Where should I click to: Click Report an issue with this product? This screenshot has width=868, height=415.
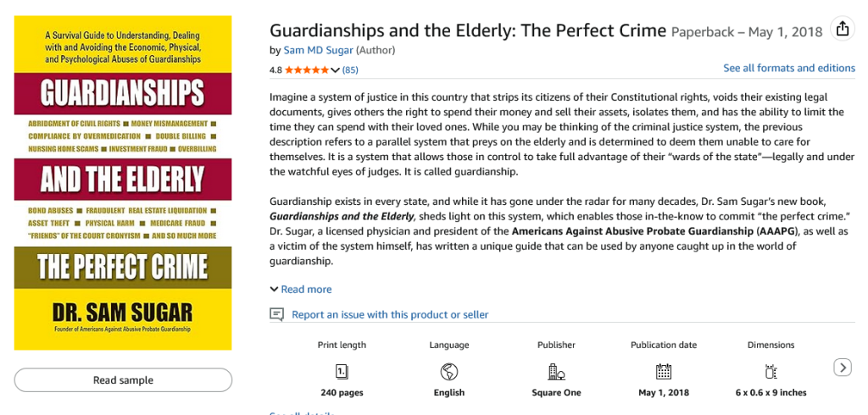tap(390, 314)
